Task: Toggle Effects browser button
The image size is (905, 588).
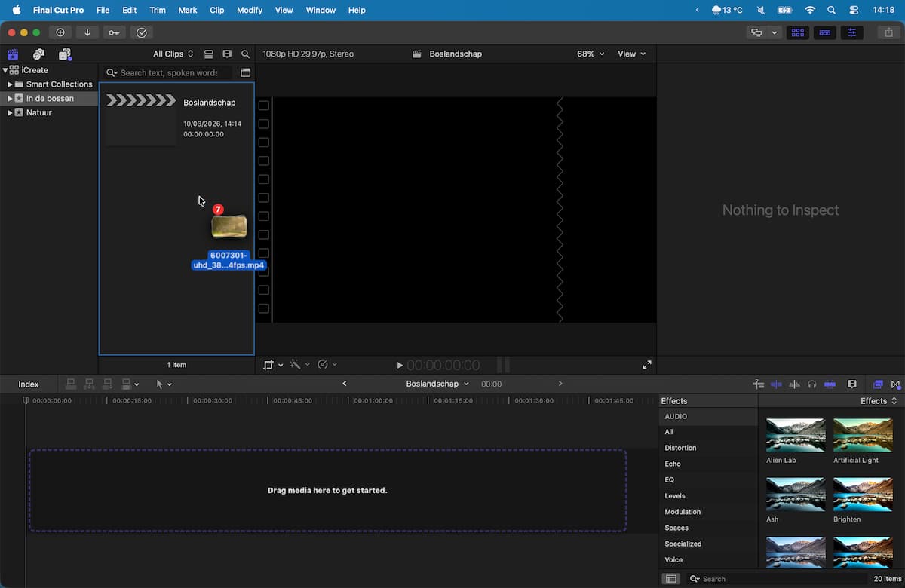Action: [878, 384]
